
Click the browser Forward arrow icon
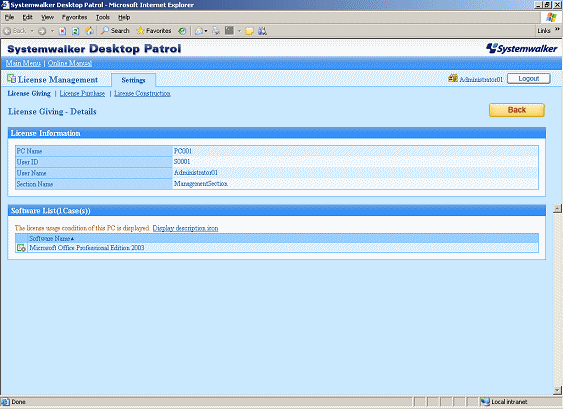[x=42, y=31]
